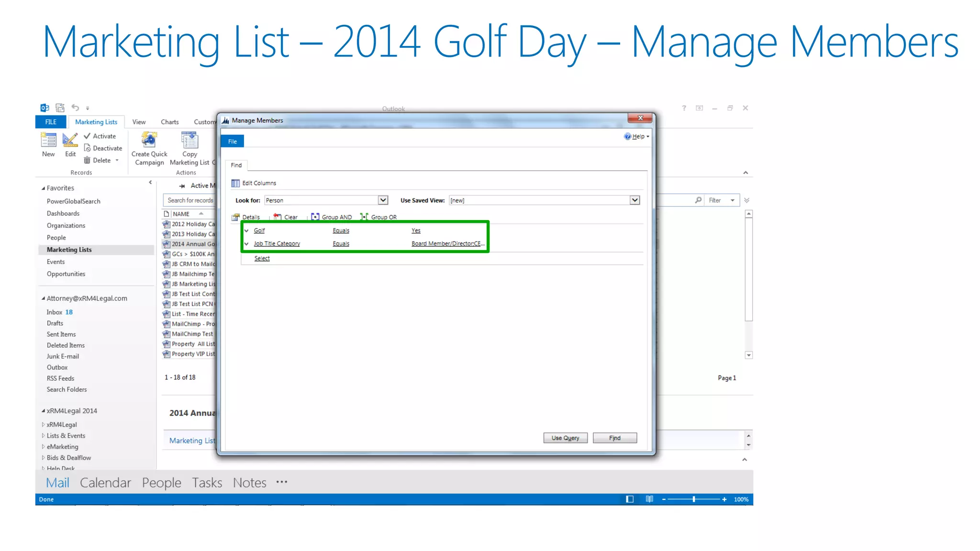
Task: Select Marketing Lists in navigation pane
Action: point(96,250)
